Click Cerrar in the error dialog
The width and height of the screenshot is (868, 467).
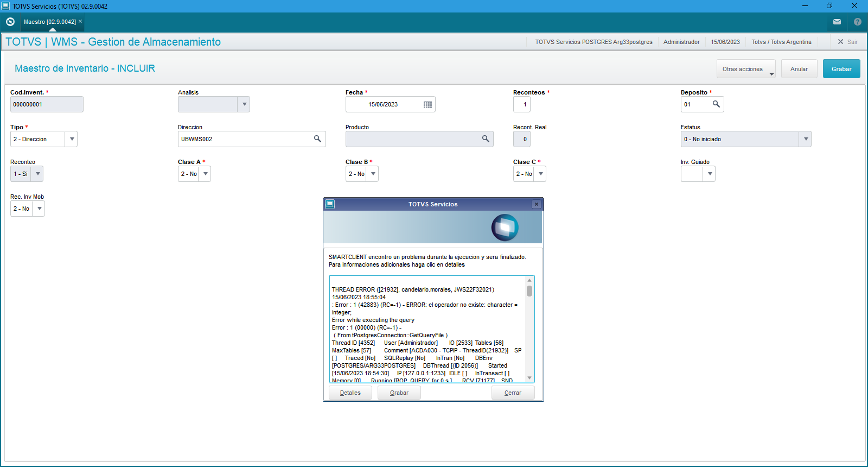(x=513, y=393)
